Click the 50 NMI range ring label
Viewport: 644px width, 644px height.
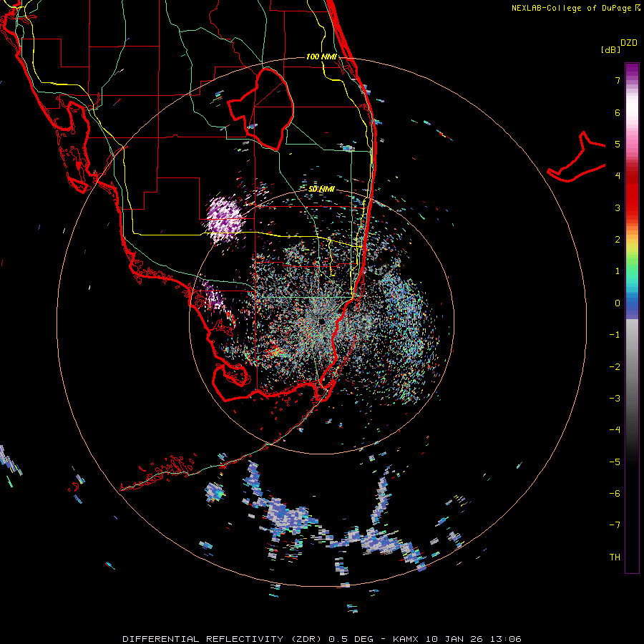coord(321,189)
